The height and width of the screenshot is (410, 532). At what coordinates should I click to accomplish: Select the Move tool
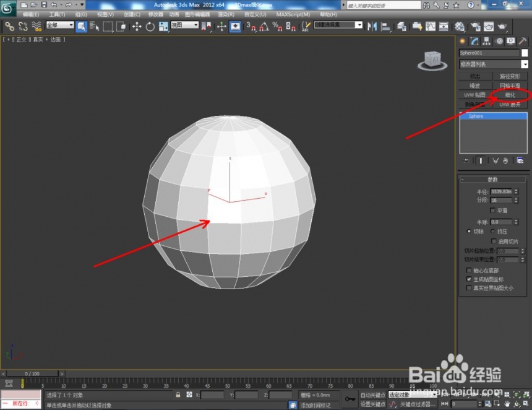[137, 26]
